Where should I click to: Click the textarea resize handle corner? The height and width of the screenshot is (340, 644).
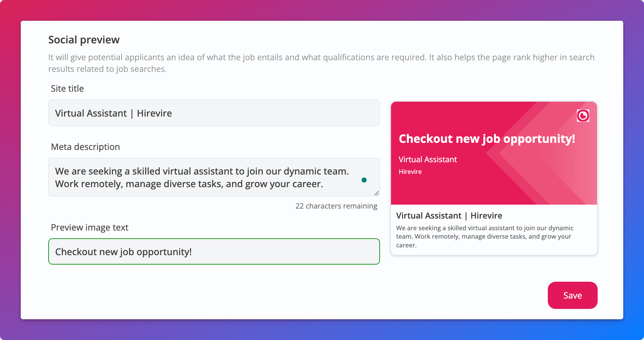pyautogui.click(x=376, y=193)
